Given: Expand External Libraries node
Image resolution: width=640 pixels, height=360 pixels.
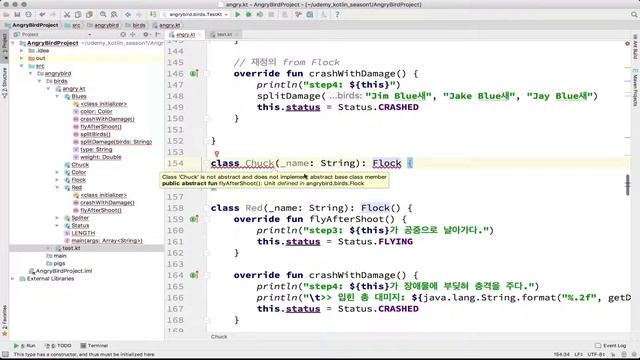Looking at the screenshot, I should (13, 279).
